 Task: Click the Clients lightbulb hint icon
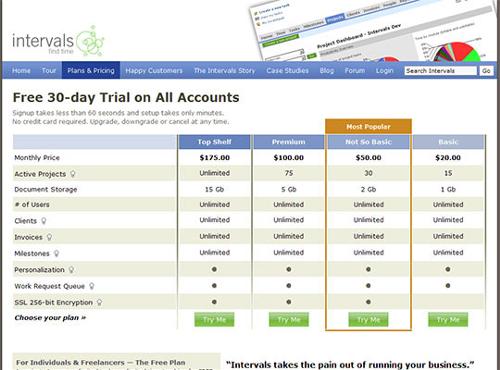click(44, 221)
